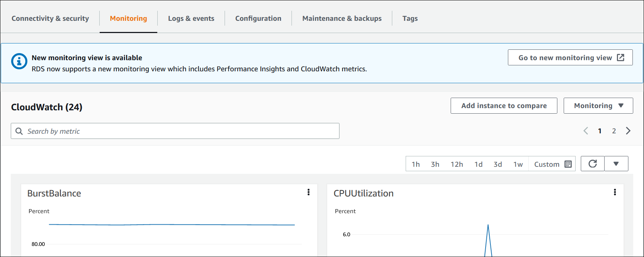The height and width of the screenshot is (257, 644).
Task: Click Go to new monitoring view
Action: point(570,58)
